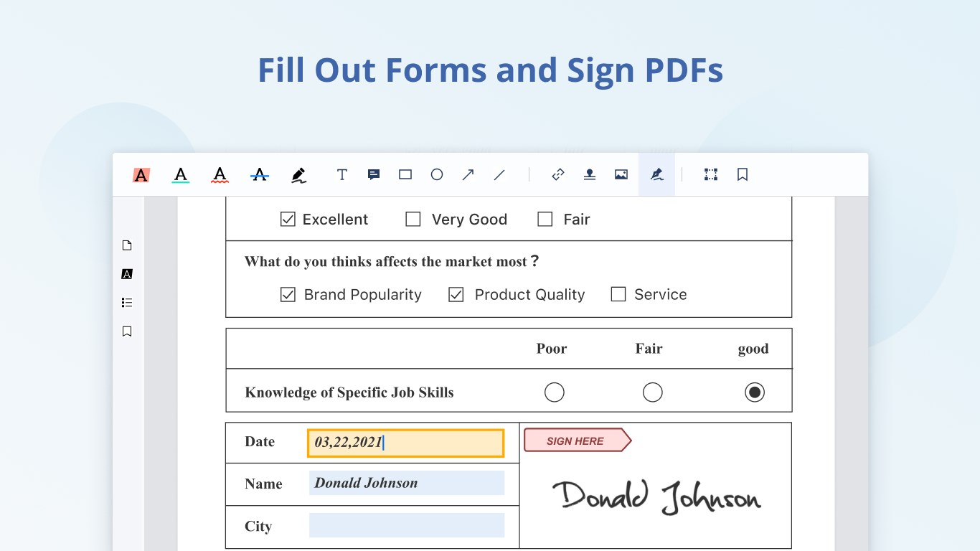The height and width of the screenshot is (551, 980).
Task: Select the Circle shape tool
Action: click(x=437, y=174)
